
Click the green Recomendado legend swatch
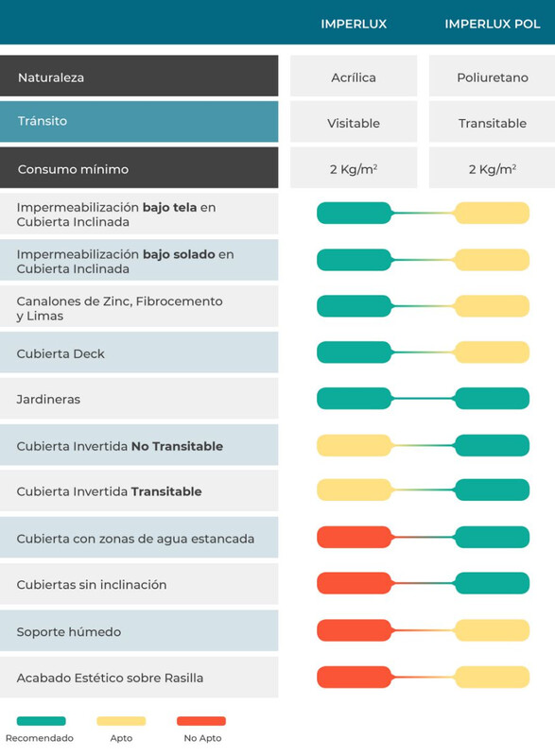click(x=41, y=721)
